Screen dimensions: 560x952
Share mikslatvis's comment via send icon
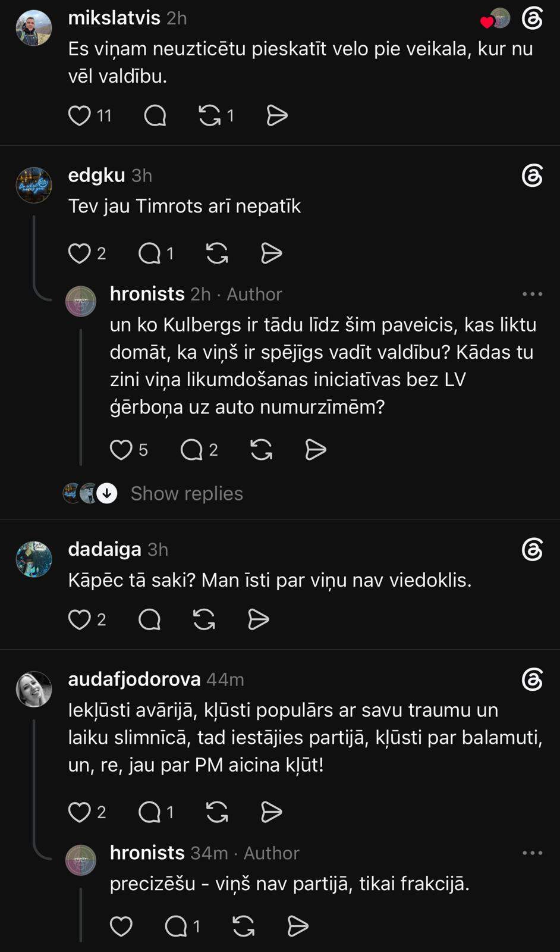click(277, 115)
